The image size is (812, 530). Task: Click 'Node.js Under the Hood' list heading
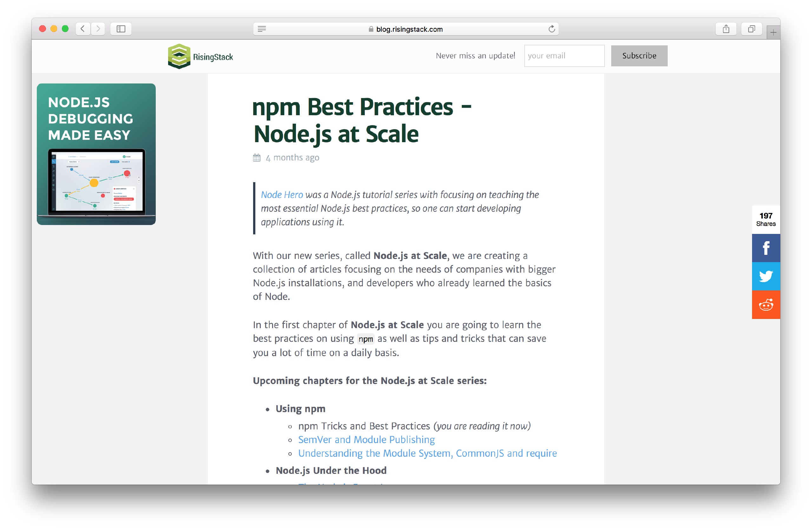331,470
